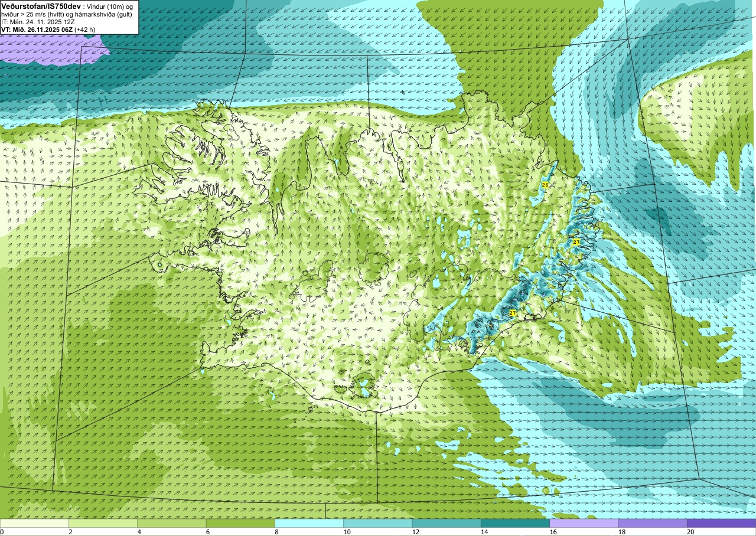Pick the darkest purple legend swatch above 20
The width and height of the screenshot is (756, 536).
point(721,523)
